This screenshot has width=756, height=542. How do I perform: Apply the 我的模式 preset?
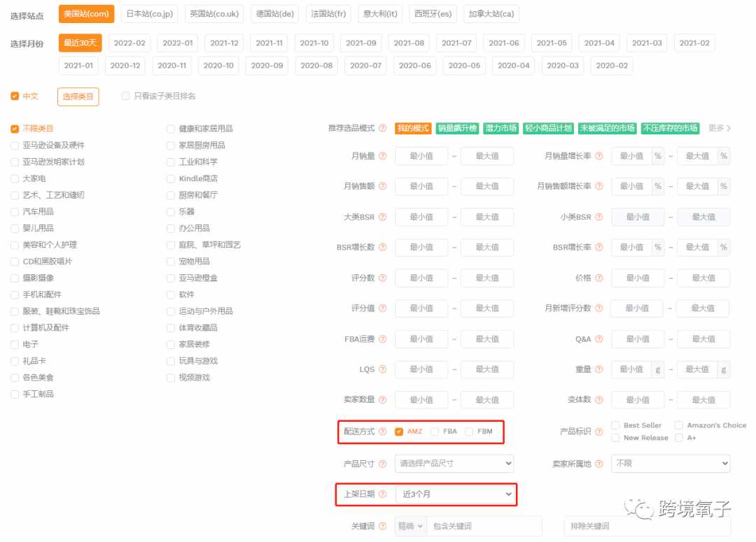click(x=413, y=128)
